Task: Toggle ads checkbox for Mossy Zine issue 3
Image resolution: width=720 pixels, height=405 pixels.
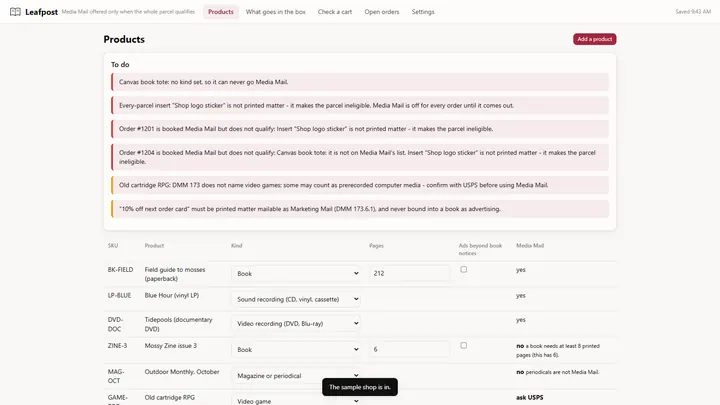Action: tap(464, 345)
